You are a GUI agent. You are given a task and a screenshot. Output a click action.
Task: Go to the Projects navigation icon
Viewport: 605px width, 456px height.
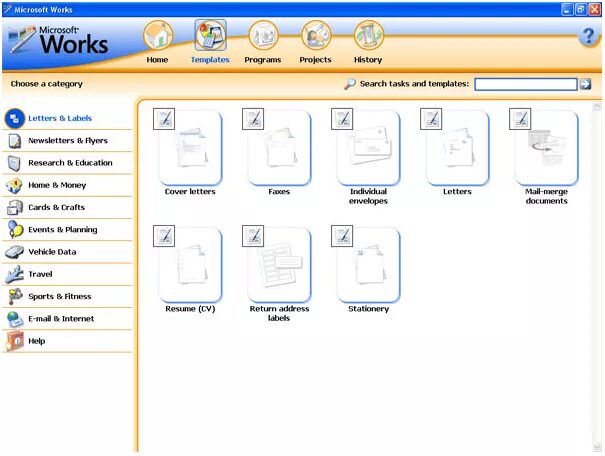[316, 35]
